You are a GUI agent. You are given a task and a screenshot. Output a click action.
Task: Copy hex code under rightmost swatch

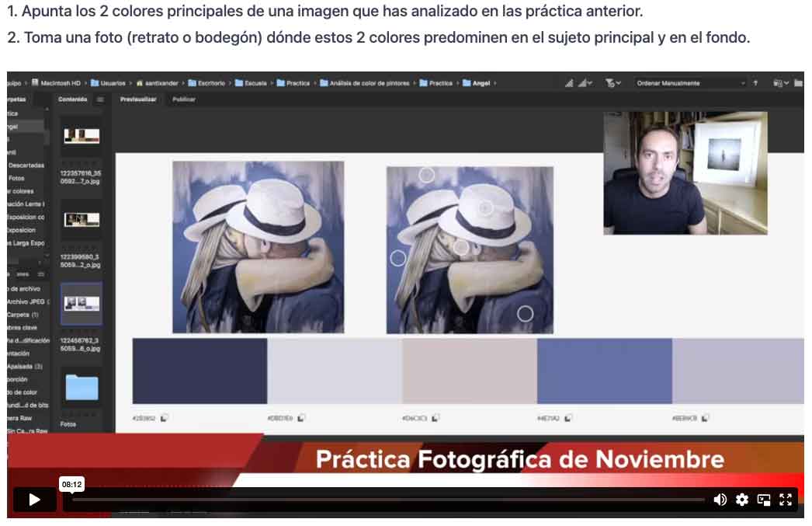click(x=706, y=418)
